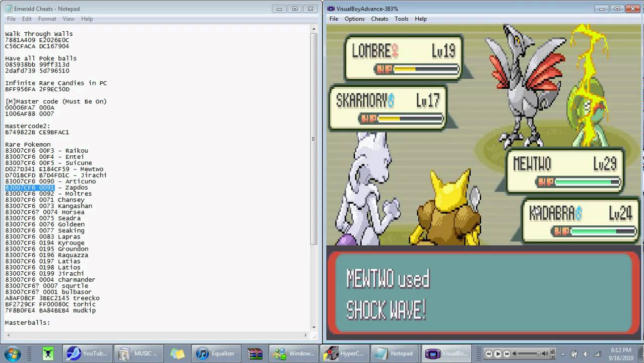Click the 'Rare Pokemon' heading line

[x=28, y=145]
